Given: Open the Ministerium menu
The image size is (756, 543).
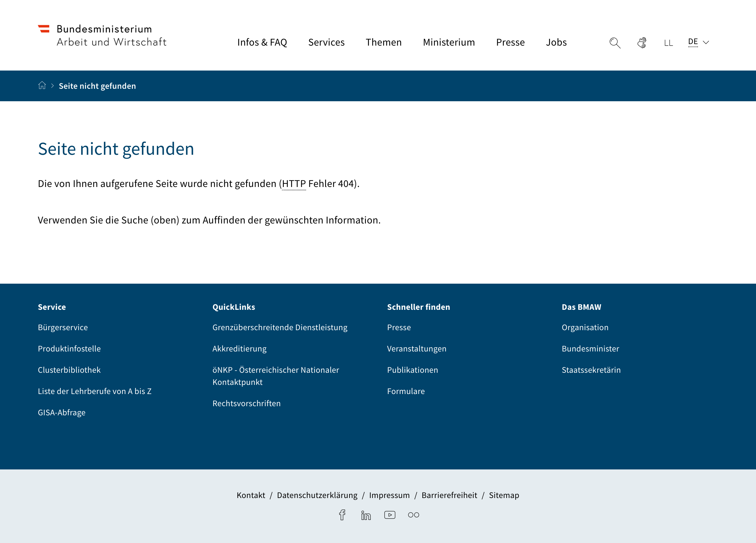Looking at the screenshot, I should tap(449, 42).
